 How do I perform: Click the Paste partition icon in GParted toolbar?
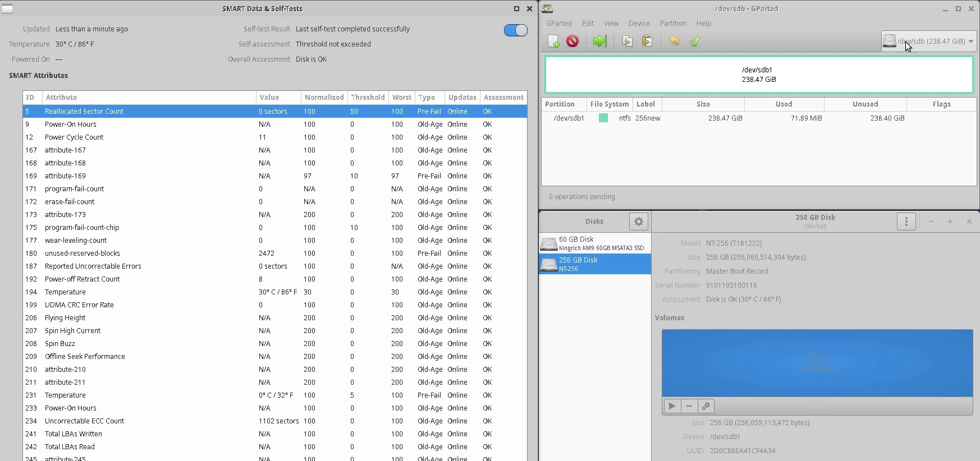(647, 42)
